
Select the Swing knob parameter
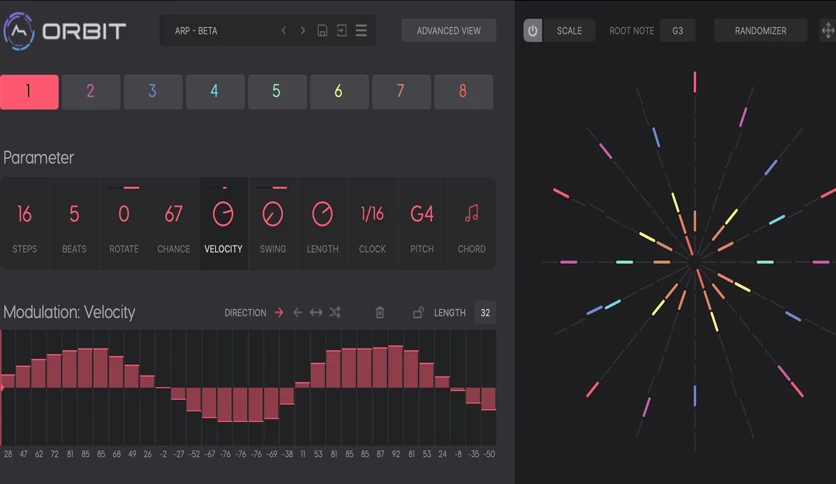pos(273,223)
